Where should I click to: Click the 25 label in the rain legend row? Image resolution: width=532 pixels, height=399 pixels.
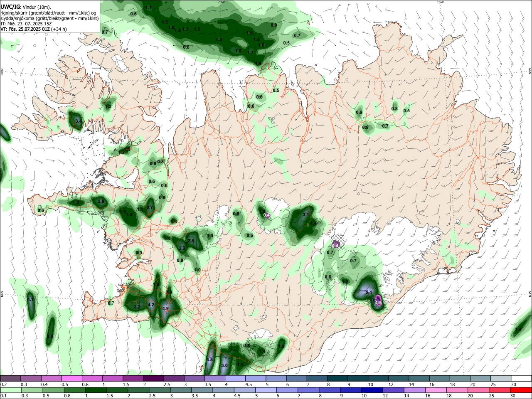click(x=493, y=396)
